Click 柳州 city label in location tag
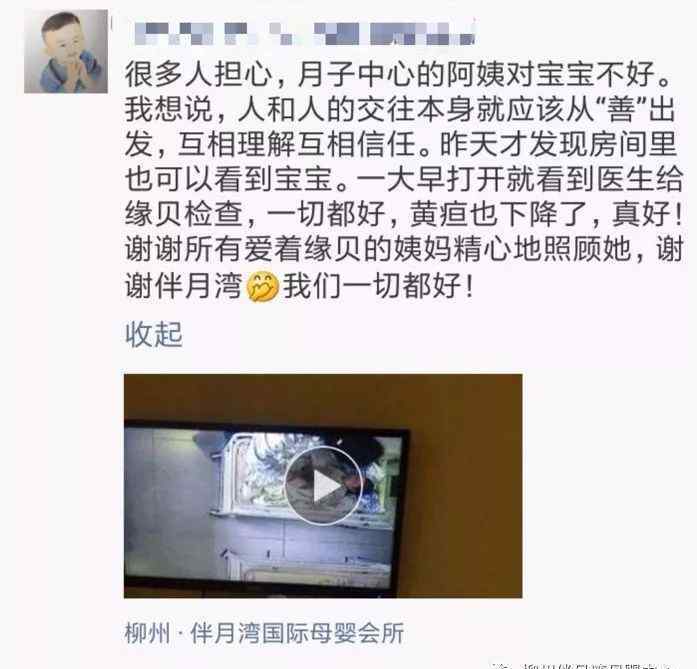697x669 pixels. tap(148, 633)
